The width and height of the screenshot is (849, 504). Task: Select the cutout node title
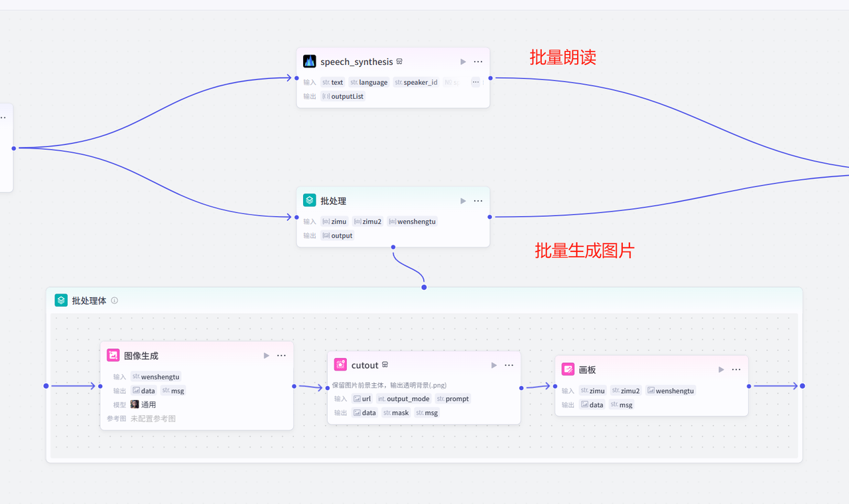coord(365,365)
